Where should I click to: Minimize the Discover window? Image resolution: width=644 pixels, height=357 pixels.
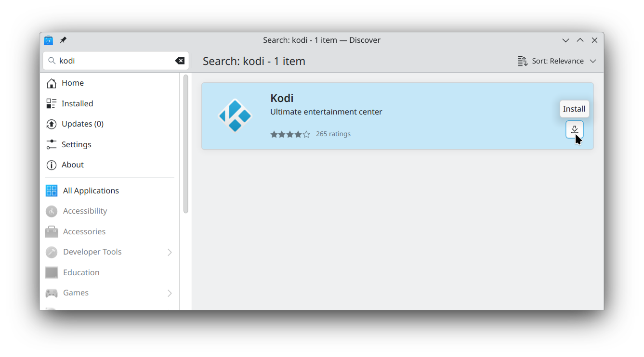coord(565,40)
